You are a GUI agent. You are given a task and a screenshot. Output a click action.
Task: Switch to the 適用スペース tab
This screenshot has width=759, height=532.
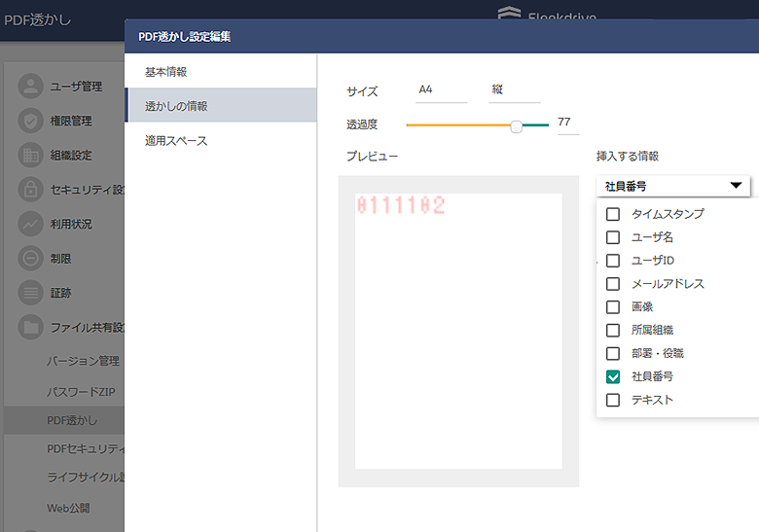pos(221,140)
